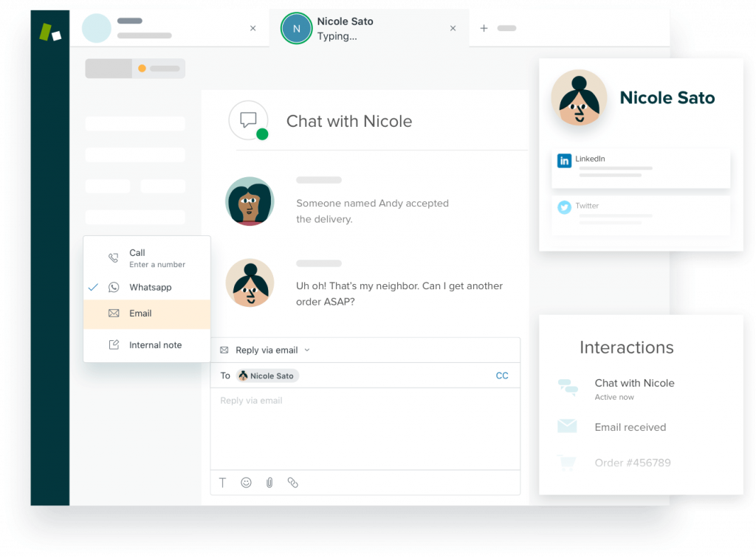
Task: Choose Internal note option
Action: point(147,345)
